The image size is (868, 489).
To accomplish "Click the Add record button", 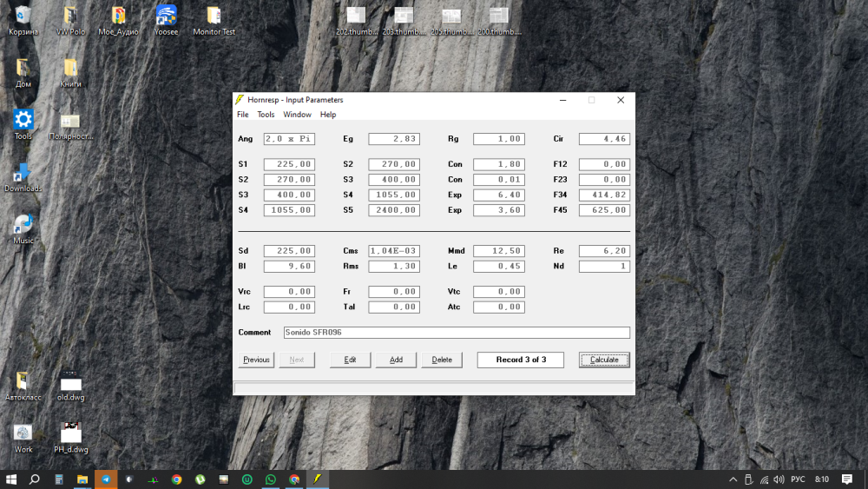I will (396, 360).
